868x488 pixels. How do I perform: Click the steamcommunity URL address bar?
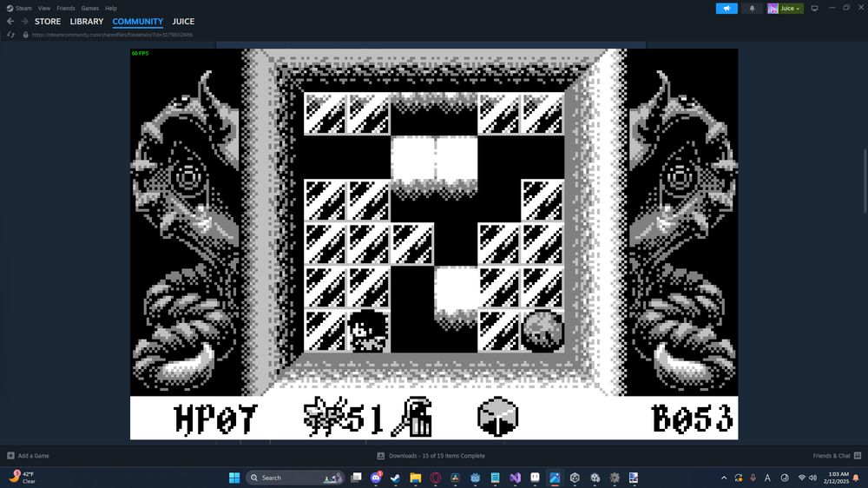coord(112,35)
